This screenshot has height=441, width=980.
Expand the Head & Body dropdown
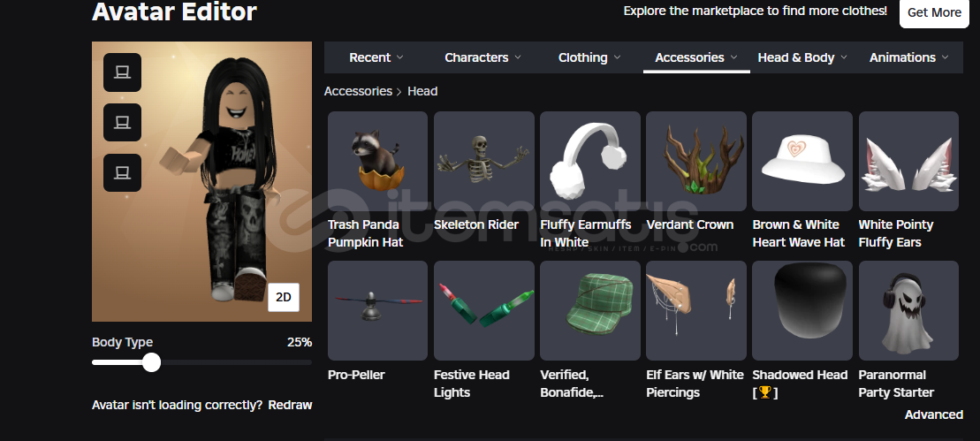802,57
